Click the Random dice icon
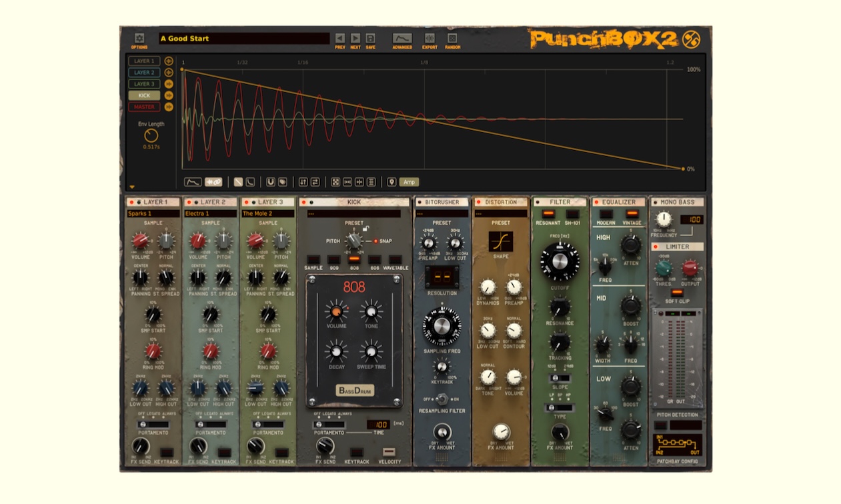The width and height of the screenshot is (841, 504). click(452, 39)
